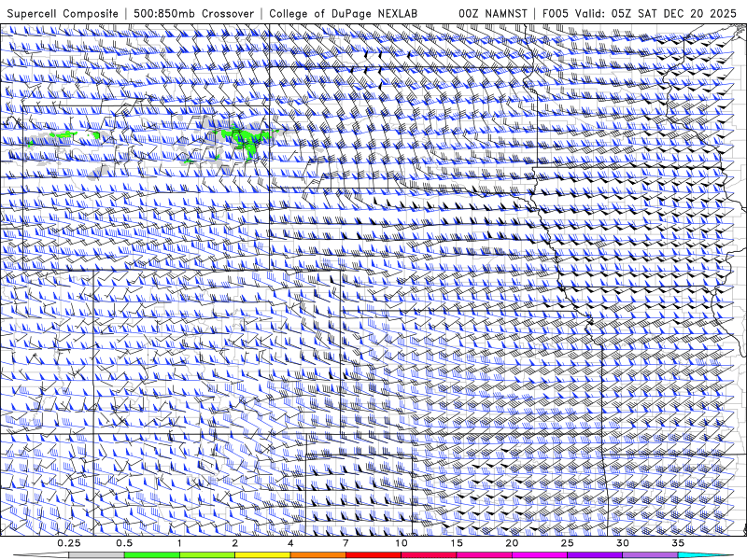Image resolution: width=747 pixels, height=560 pixels.
Task: Click the "F005" forecast hour text
Action: pyautogui.click(x=556, y=13)
